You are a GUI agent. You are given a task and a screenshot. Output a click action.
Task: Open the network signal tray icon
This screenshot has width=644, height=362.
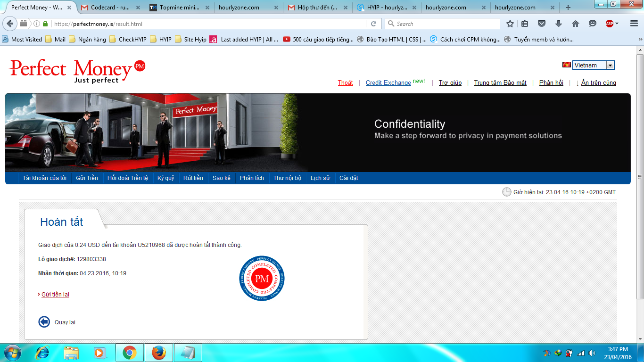(x=580, y=353)
